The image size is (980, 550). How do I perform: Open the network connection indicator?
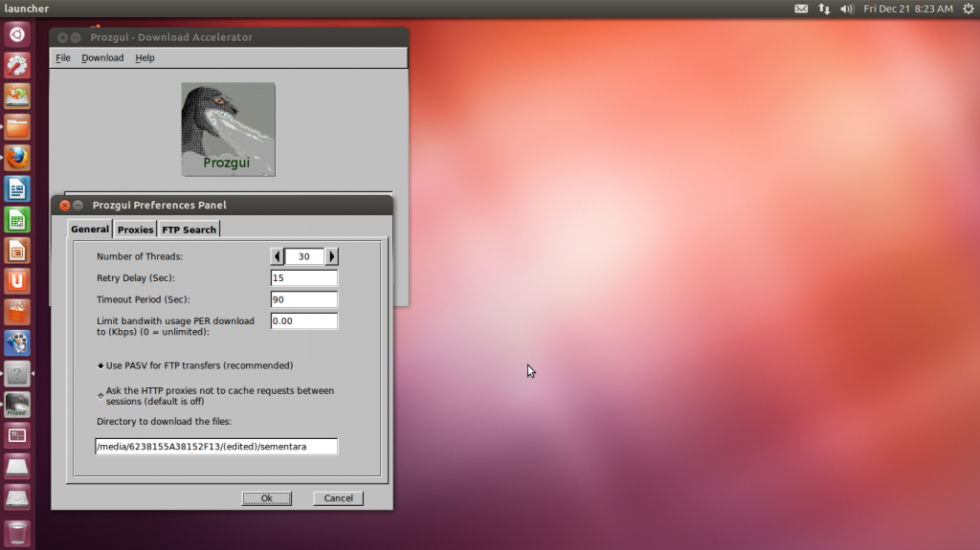[x=824, y=9]
